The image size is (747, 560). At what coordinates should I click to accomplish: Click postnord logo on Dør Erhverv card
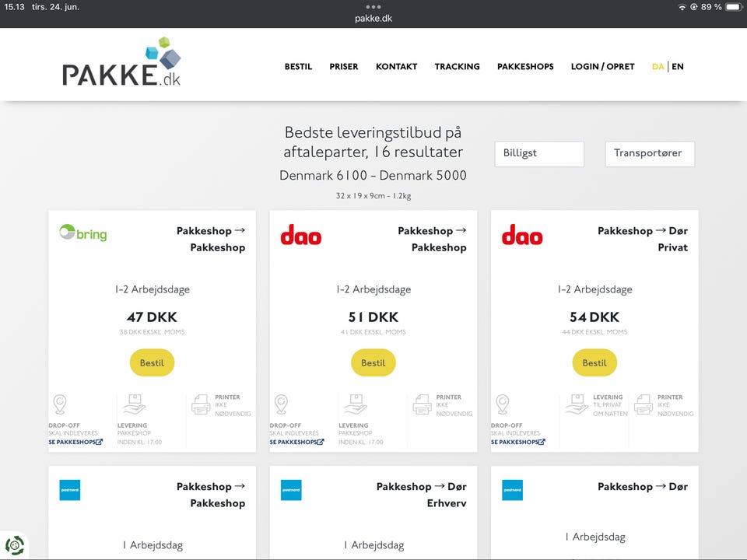click(291, 490)
